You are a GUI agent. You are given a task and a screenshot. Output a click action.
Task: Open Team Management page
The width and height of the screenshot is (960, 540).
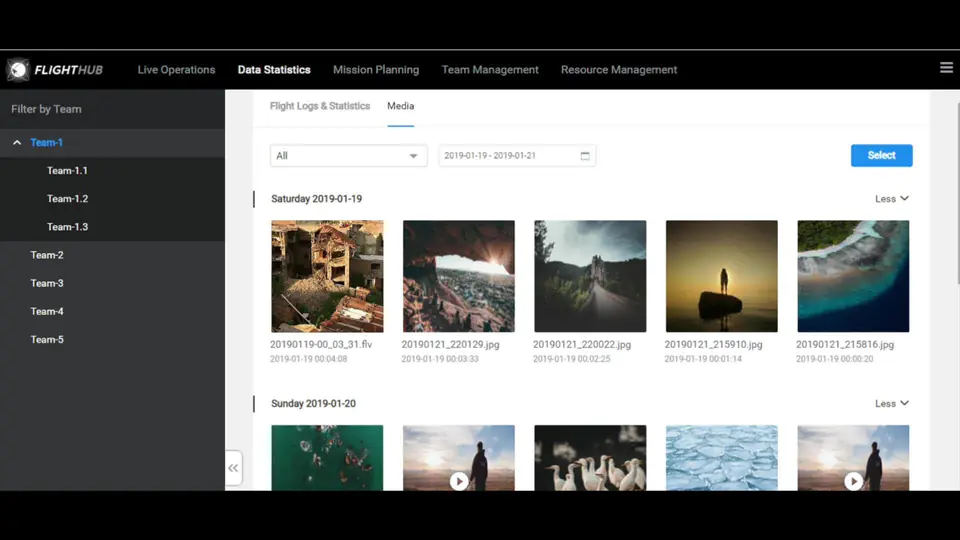[490, 70]
